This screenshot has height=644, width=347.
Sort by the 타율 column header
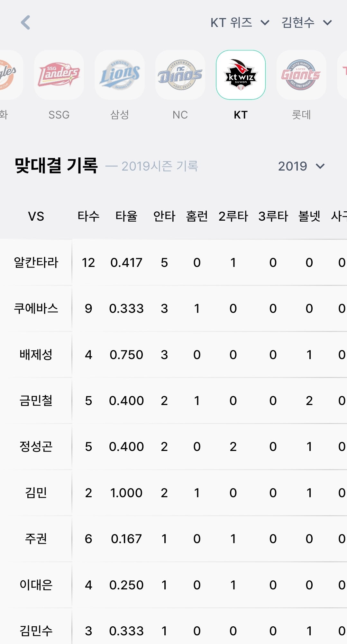click(x=126, y=216)
